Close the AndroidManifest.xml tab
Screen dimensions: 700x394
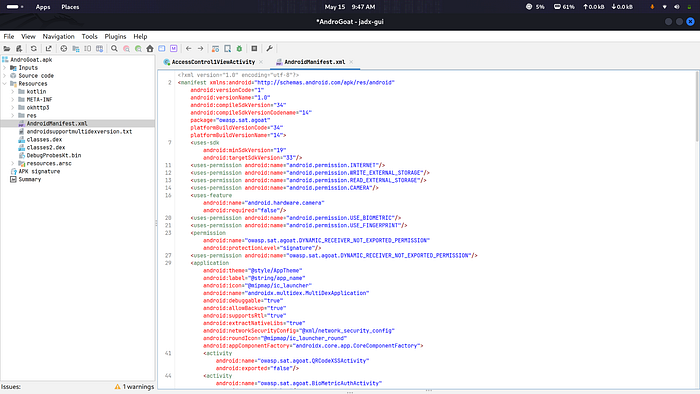coord(351,62)
